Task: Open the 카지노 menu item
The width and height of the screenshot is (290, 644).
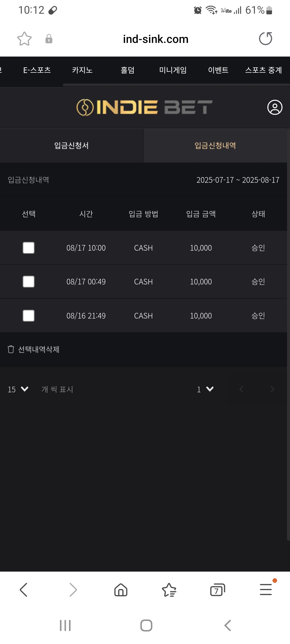Action: click(82, 70)
